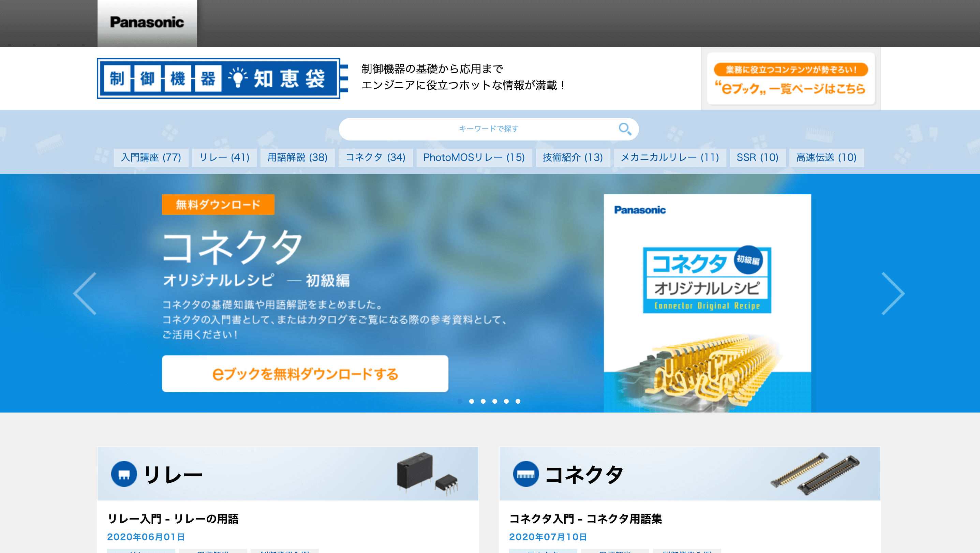Click the connector product image in コネクタ card
Screen dimensions: 980x553
pos(815,474)
